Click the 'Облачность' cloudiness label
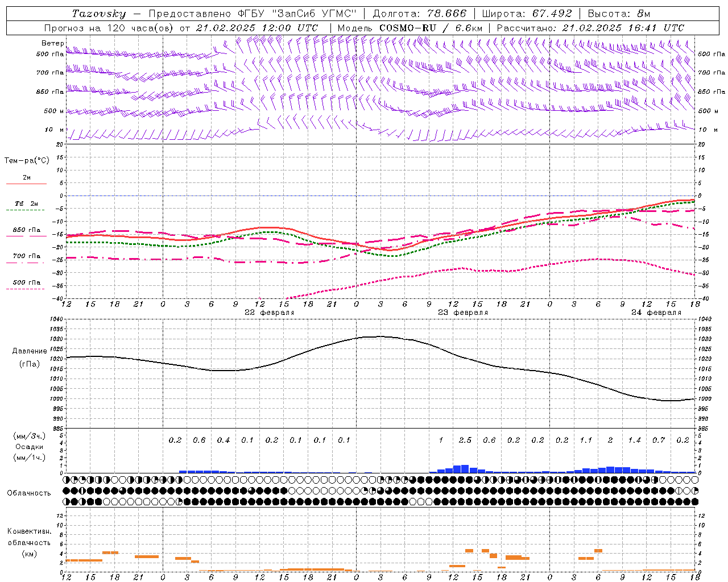This screenshot has height=582, width=728. point(29,493)
